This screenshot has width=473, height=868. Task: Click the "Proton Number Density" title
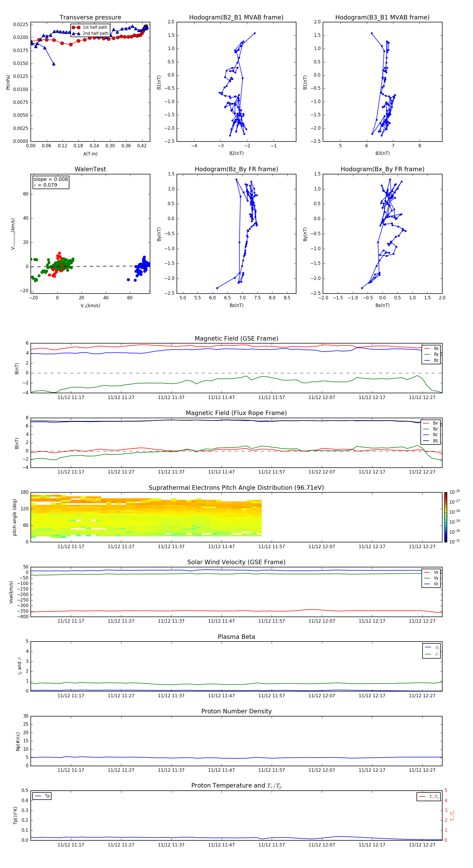coord(236,711)
